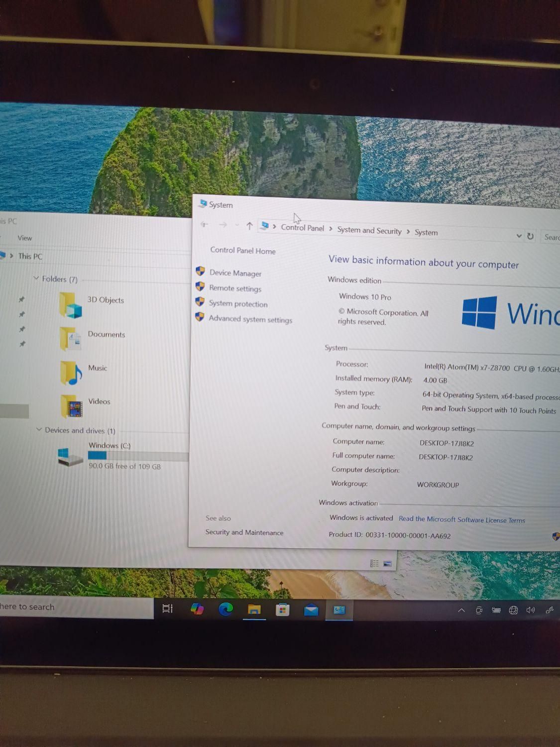
Task: Read the Microsoft Software License Terms
Action: 461,519
